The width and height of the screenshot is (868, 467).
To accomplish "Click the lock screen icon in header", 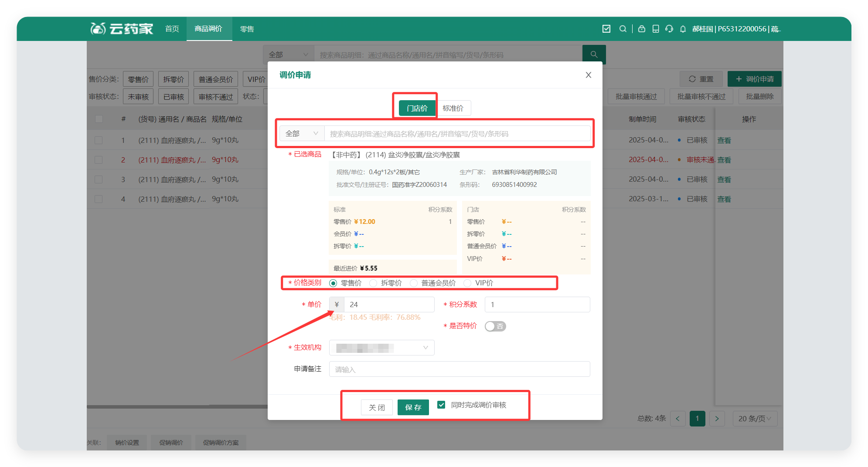I will pyautogui.click(x=641, y=29).
